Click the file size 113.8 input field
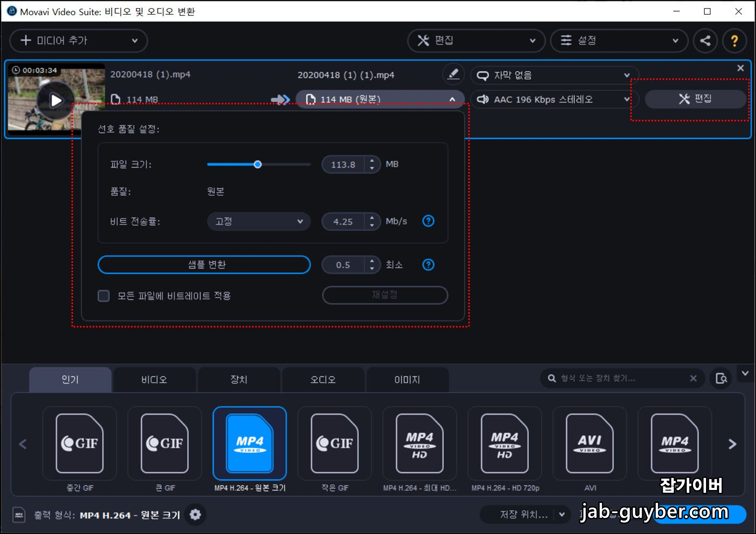The height and width of the screenshot is (534, 756). tap(344, 164)
